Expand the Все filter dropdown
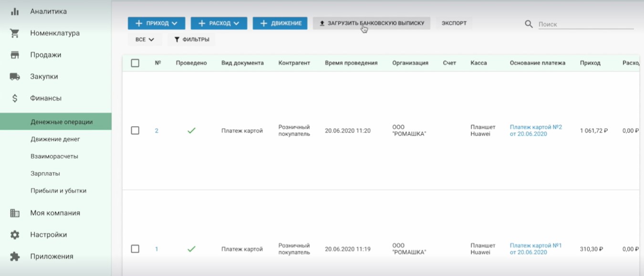644x276 pixels. (x=145, y=40)
